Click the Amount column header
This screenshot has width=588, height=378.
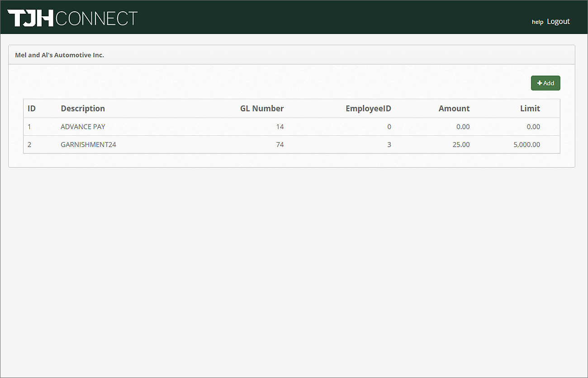454,108
